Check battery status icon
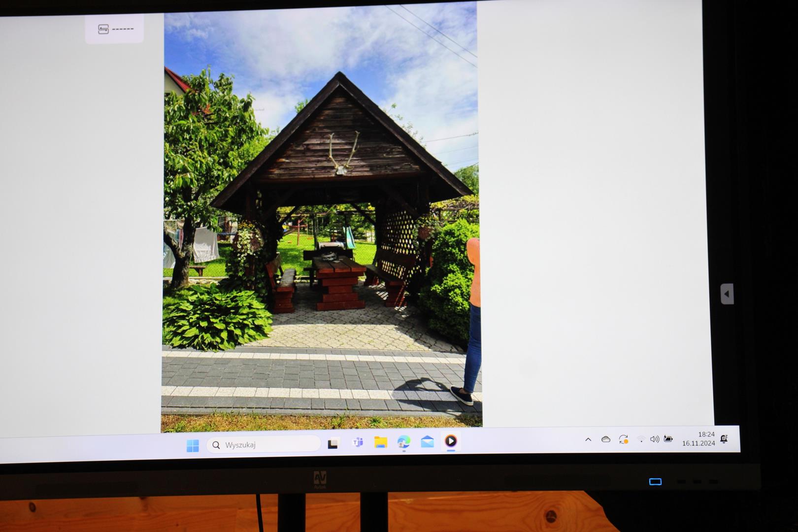The image size is (798, 532). pos(668,438)
